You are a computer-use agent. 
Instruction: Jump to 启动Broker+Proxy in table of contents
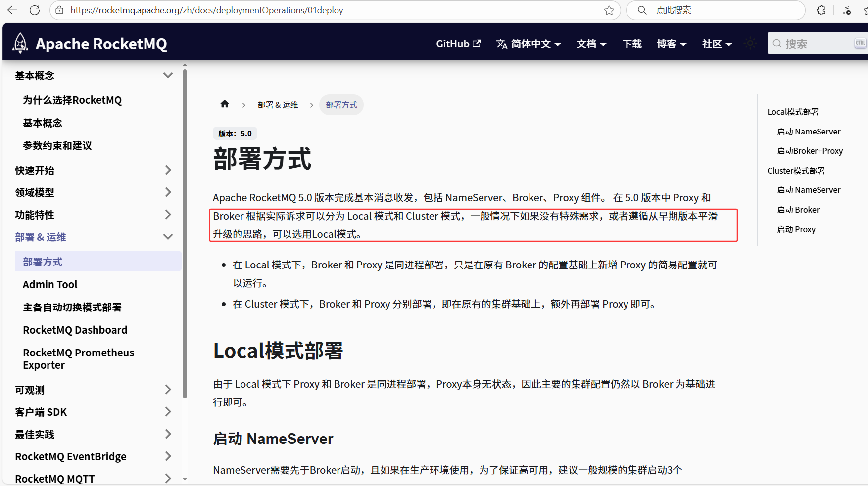pos(810,151)
